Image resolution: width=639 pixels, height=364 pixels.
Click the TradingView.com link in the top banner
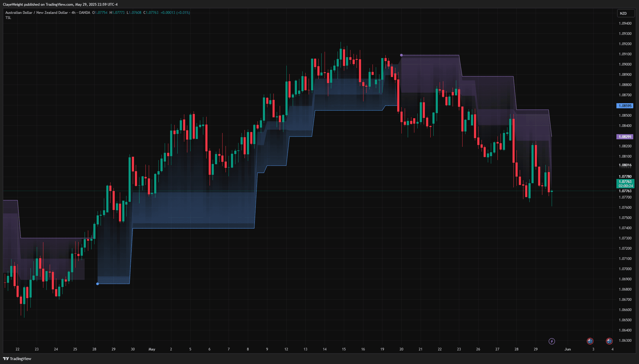[58, 4]
